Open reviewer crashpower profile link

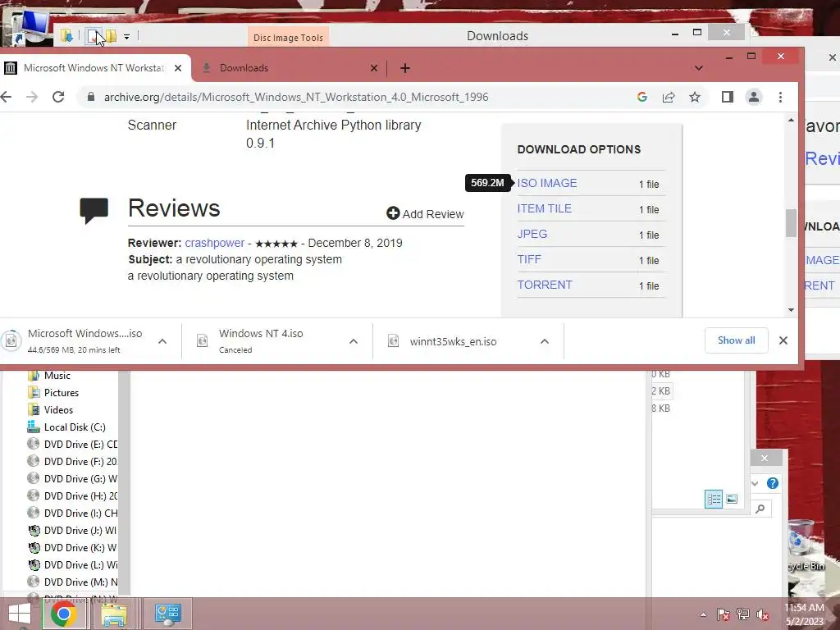[x=214, y=243]
